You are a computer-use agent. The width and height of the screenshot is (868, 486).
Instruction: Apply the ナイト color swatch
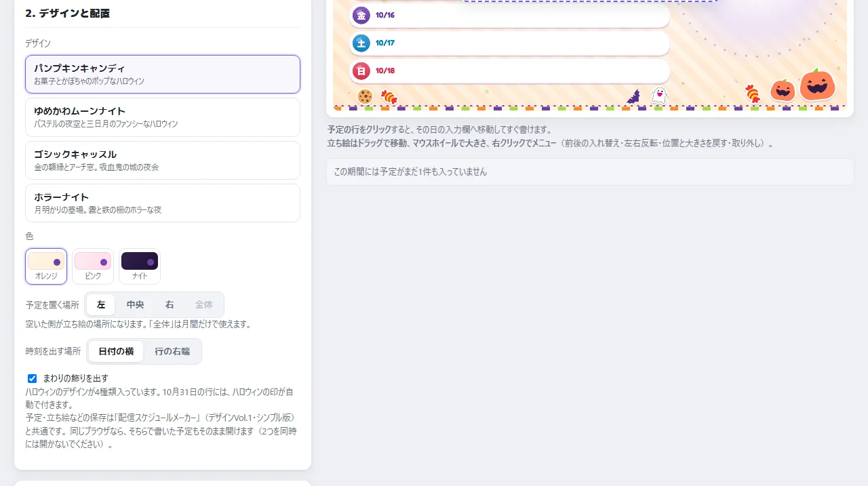click(x=140, y=266)
